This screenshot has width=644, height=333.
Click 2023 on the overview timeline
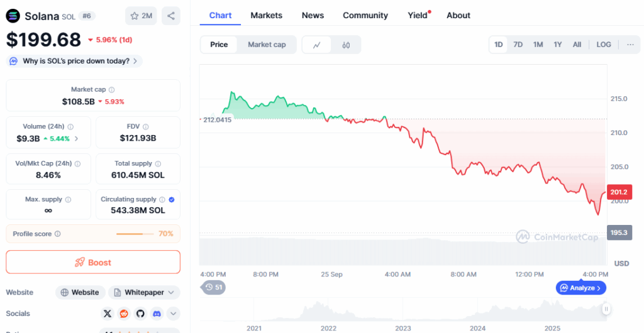click(403, 328)
